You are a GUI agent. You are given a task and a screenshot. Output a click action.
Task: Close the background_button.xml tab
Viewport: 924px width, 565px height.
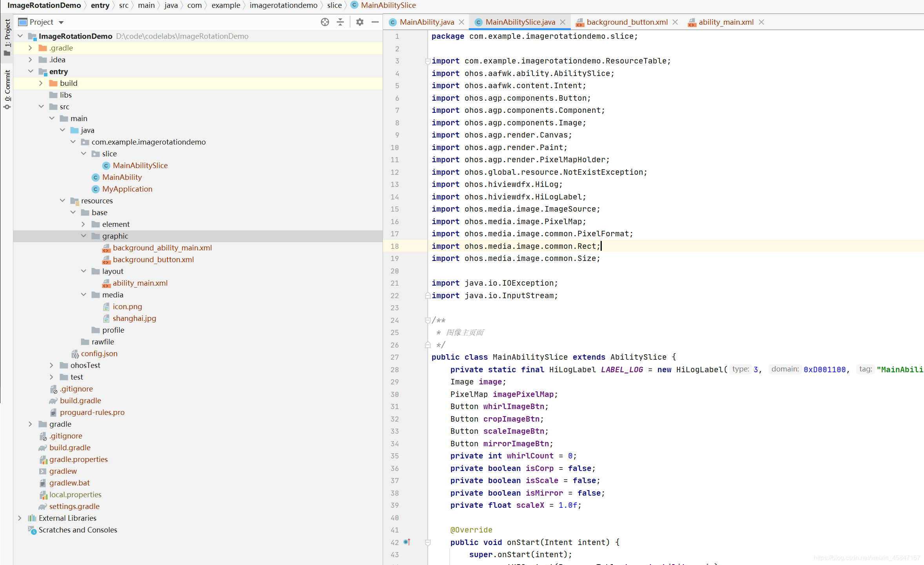coord(675,22)
